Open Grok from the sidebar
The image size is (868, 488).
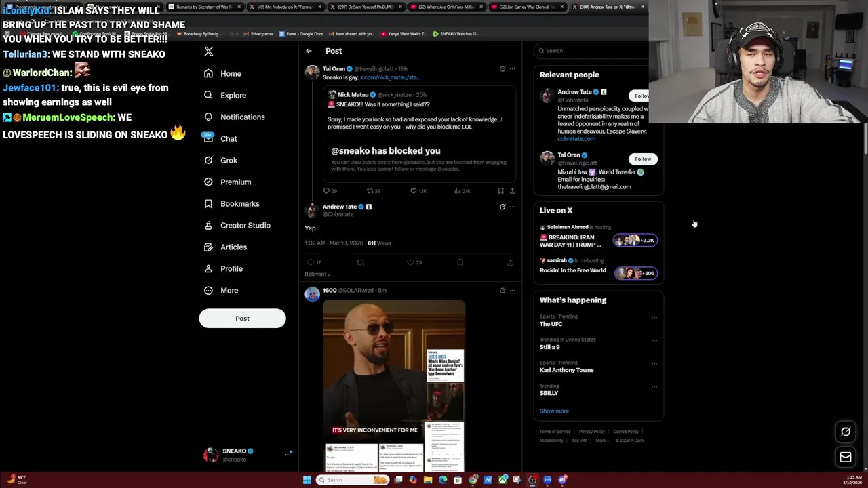[x=220, y=160]
